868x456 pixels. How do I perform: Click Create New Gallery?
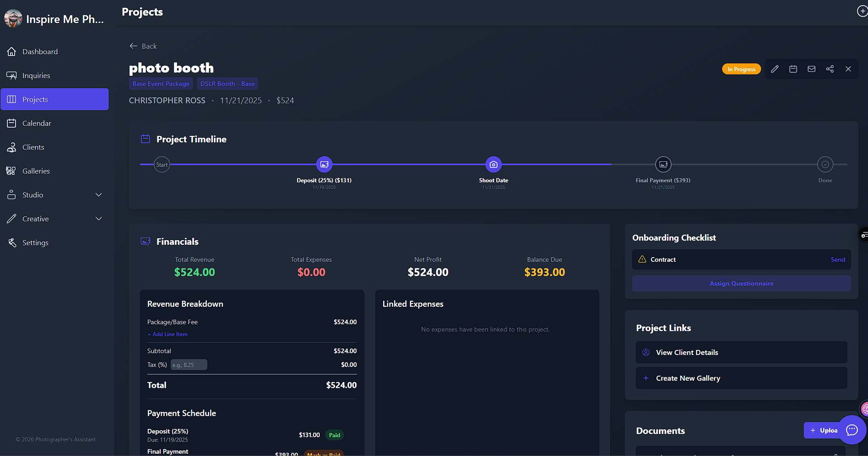point(741,378)
